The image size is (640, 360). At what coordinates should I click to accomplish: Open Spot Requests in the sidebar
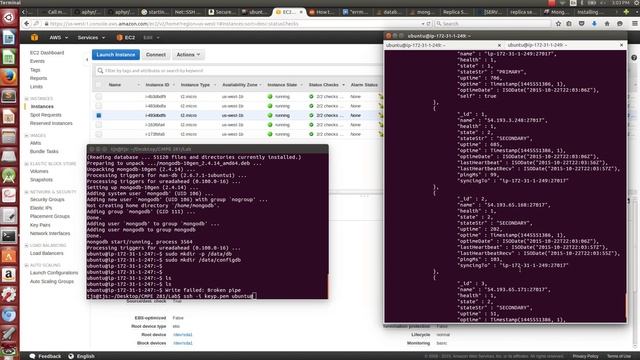pos(46,115)
